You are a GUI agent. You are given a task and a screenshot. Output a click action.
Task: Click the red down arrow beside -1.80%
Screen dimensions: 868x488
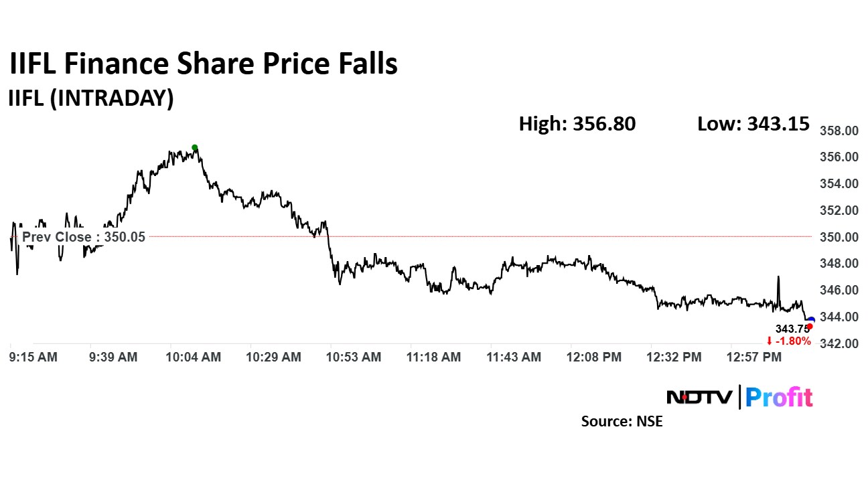[x=770, y=341]
